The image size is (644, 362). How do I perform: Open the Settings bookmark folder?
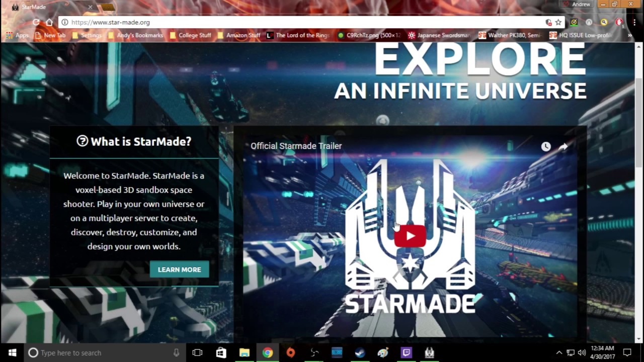coord(87,35)
